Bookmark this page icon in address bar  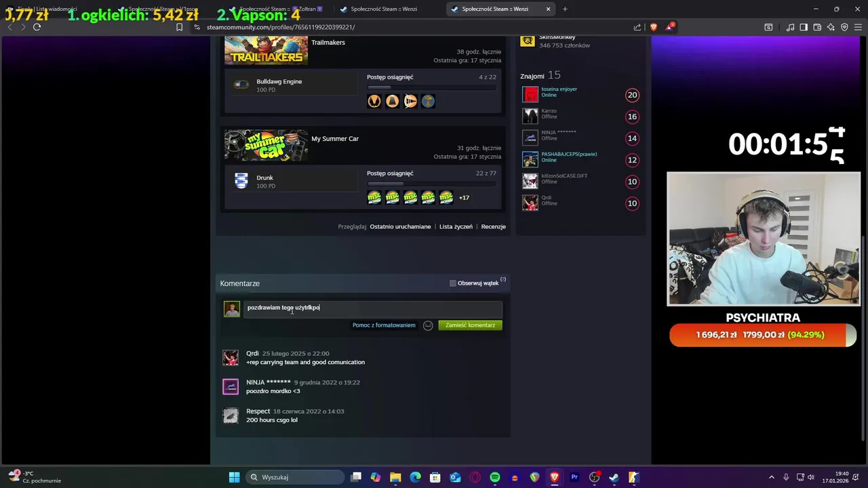[179, 27]
